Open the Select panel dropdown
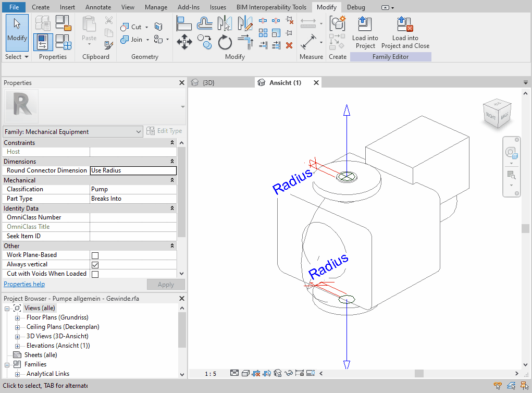This screenshot has width=532, height=393. (x=17, y=57)
